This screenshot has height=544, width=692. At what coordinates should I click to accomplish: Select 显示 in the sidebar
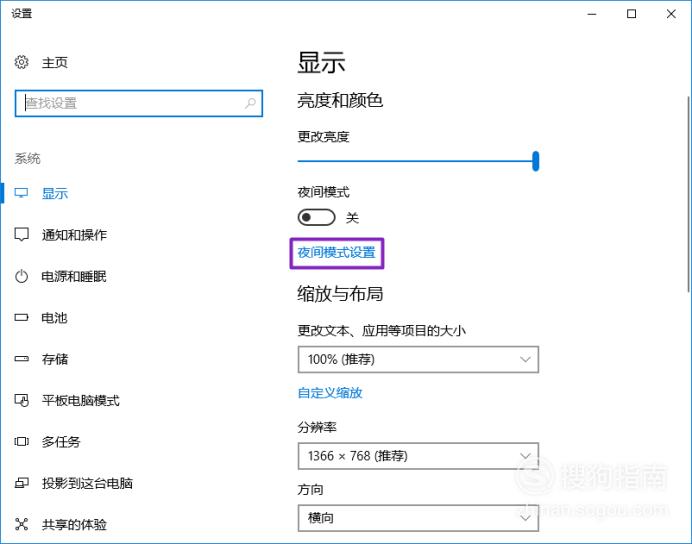(55, 193)
